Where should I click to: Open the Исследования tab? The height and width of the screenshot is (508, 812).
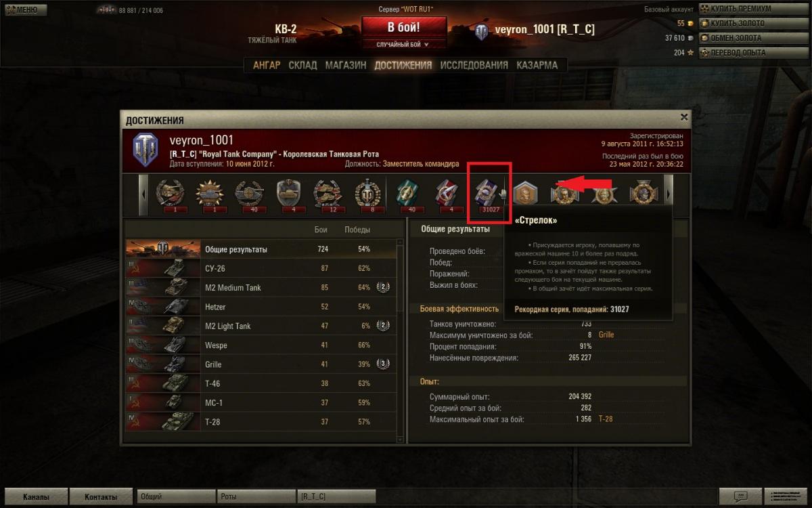point(474,65)
